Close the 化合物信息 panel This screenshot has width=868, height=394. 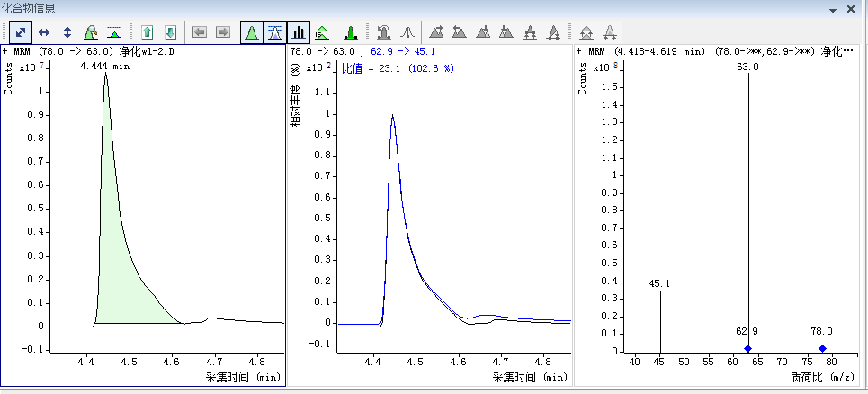[851, 9]
